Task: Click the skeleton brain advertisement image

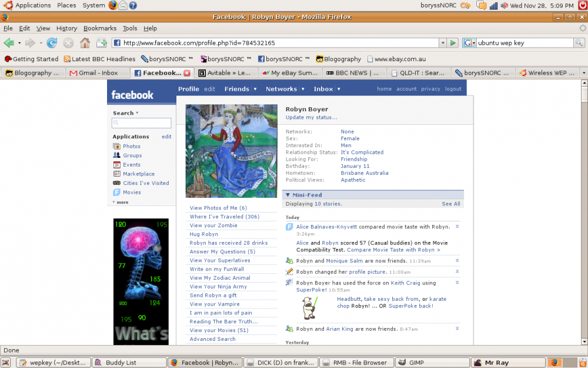Action: tap(141, 281)
